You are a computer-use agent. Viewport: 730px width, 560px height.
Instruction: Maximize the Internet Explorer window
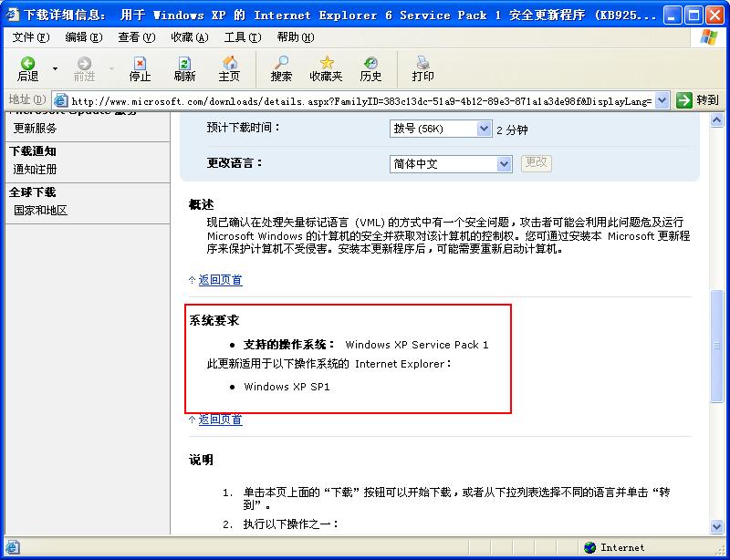(x=693, y=16)
